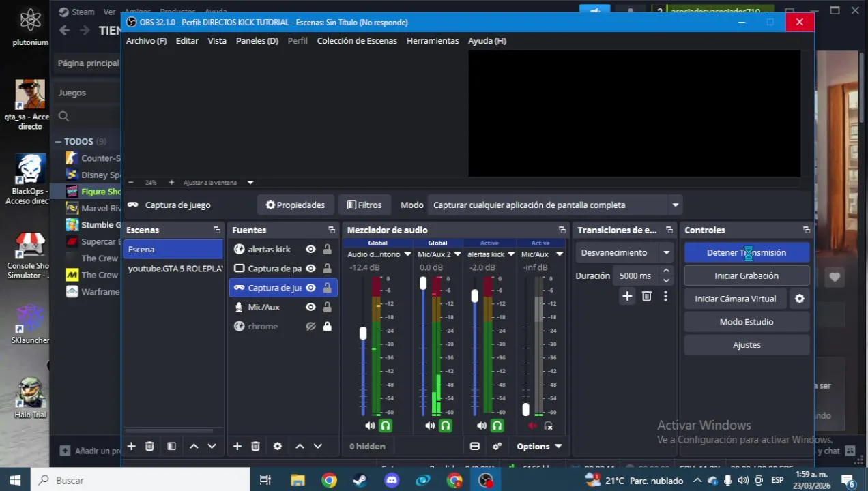Open Audio del escritorio channel menu arrow

click(x=407, y=254)
